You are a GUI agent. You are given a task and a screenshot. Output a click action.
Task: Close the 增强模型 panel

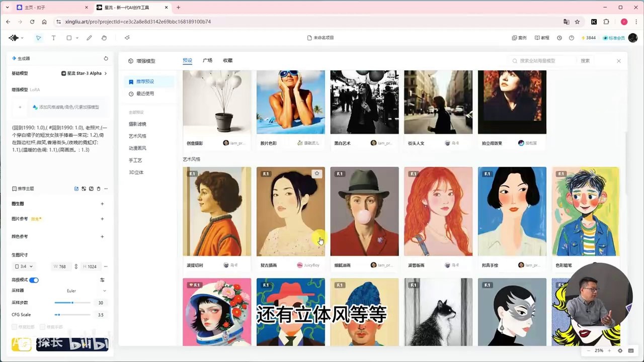[619, 61]
